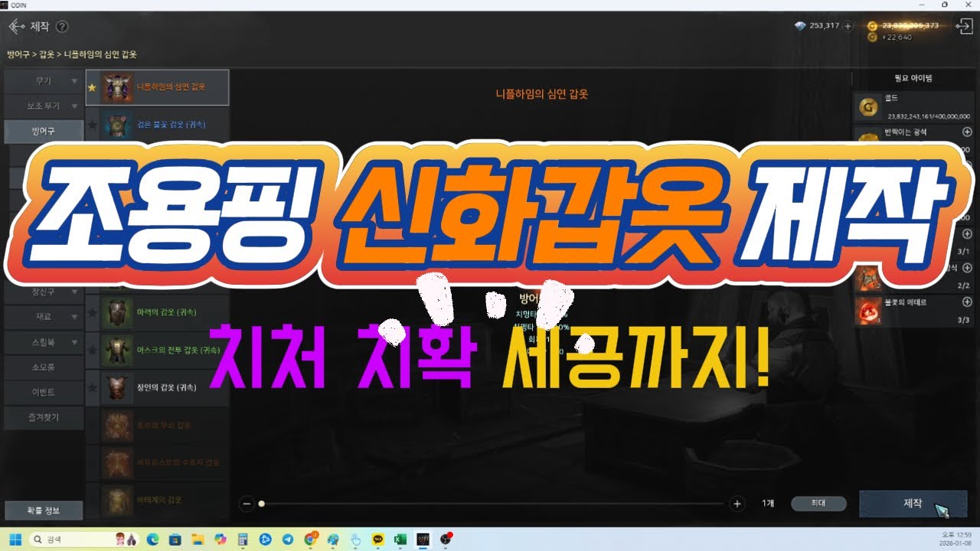Screen dimensions: 980x551
Task: Select 어스크의 전투 갑옷 (귀속) recipe
Action: coord(157,350)
